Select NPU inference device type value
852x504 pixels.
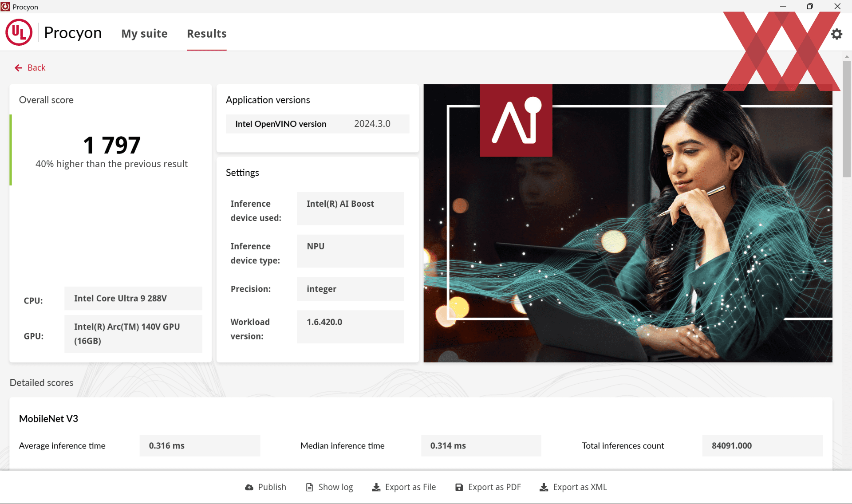(x=351, y=251)
